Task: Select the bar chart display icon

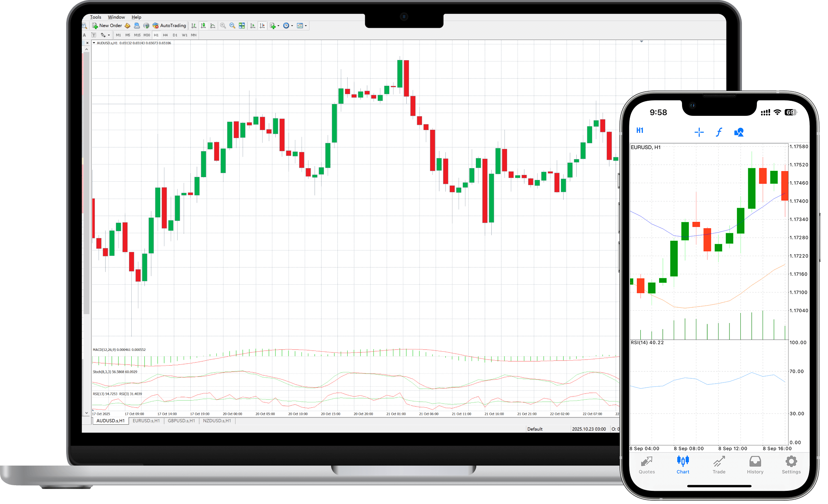Action: (194, 26)
